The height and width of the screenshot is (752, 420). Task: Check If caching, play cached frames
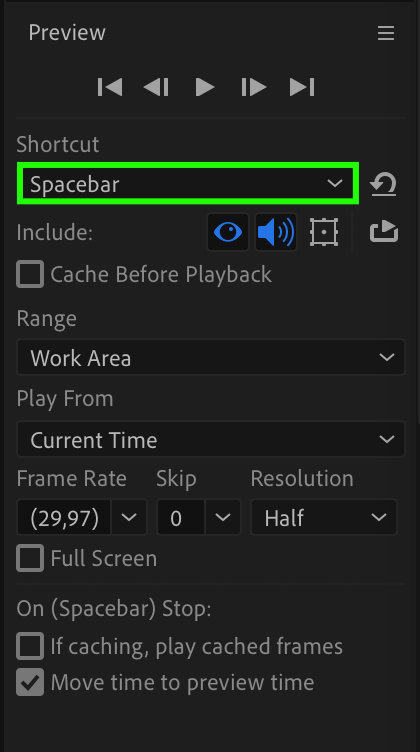pos(30,646)
